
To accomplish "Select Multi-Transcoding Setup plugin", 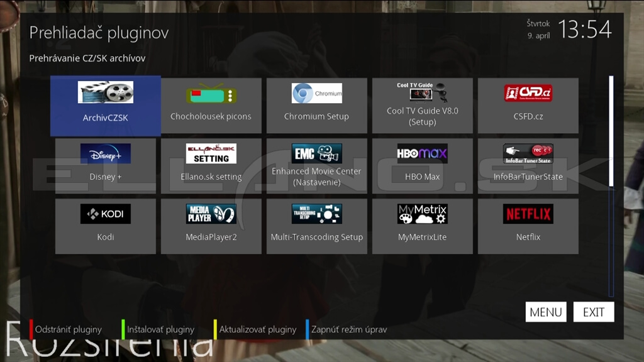I will pyautogui.click(x=316, y=226).
